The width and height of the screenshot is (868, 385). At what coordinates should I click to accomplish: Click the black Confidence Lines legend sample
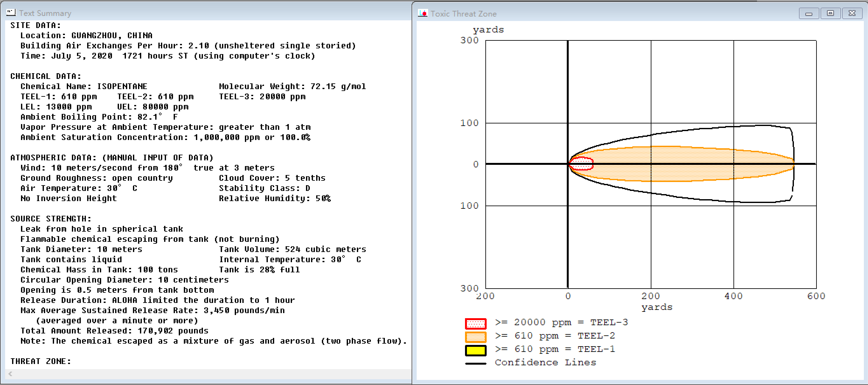(476, 363)
